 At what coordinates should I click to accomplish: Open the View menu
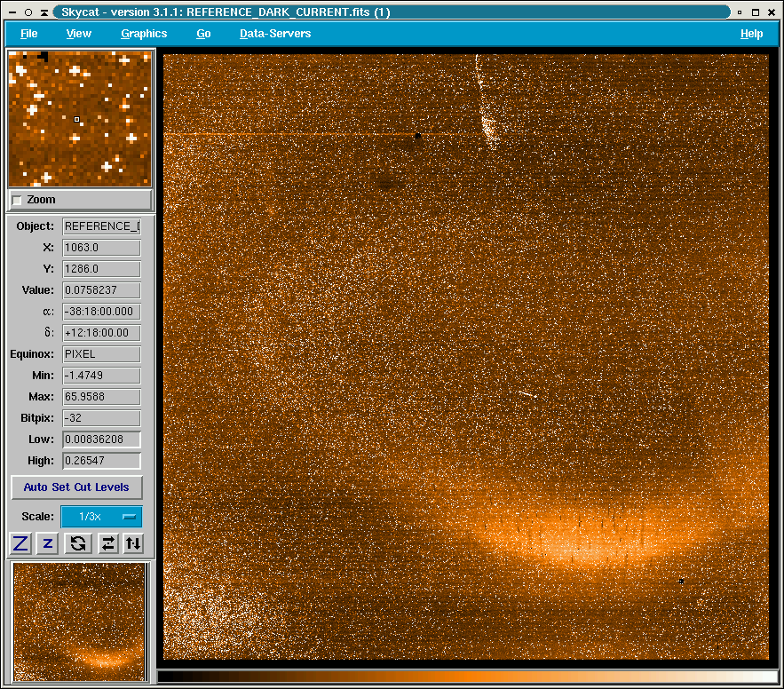coord(79,34)
